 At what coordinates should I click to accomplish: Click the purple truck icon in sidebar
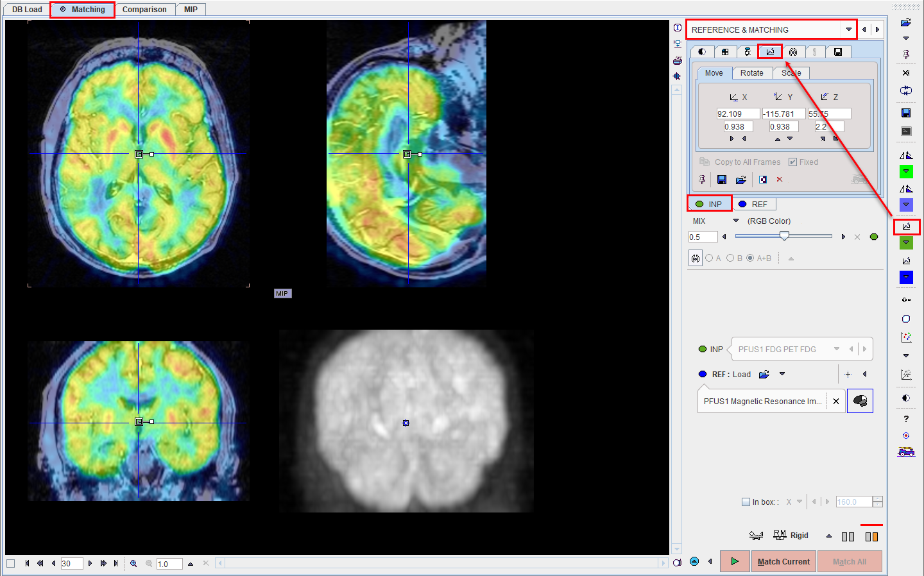pyautogui.click(x=906, y=452)
